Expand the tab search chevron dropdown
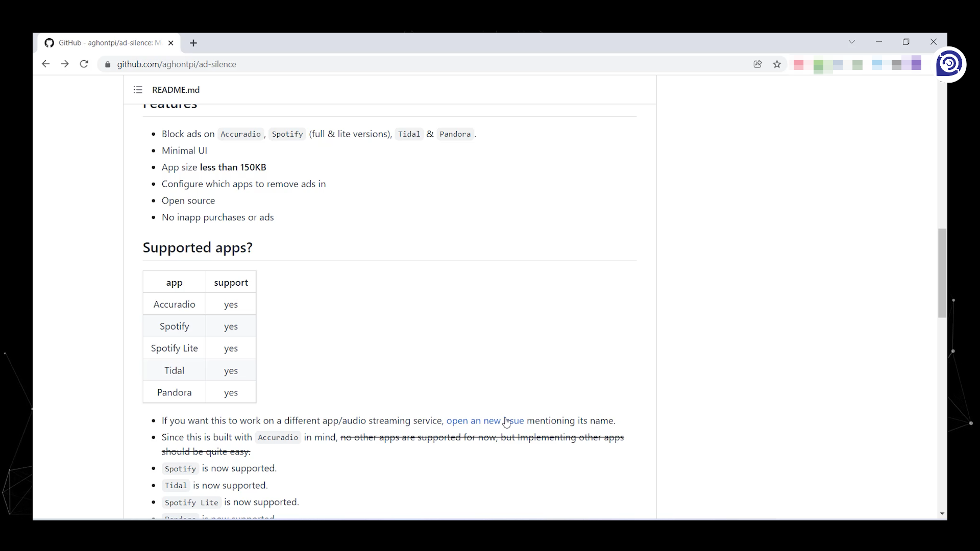Image resolution: width=980 pixels, height=551 pixels. (x=852, y=42)
